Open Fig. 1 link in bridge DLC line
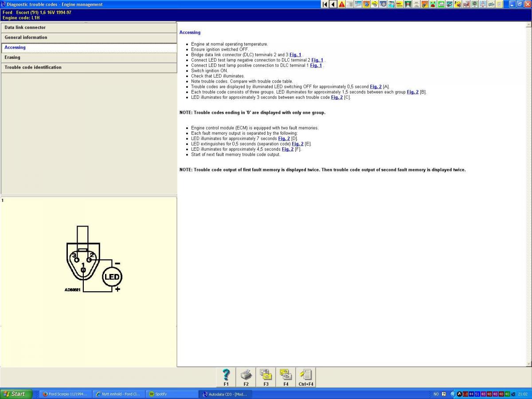 pyautogui.click(x=295, y=55)
